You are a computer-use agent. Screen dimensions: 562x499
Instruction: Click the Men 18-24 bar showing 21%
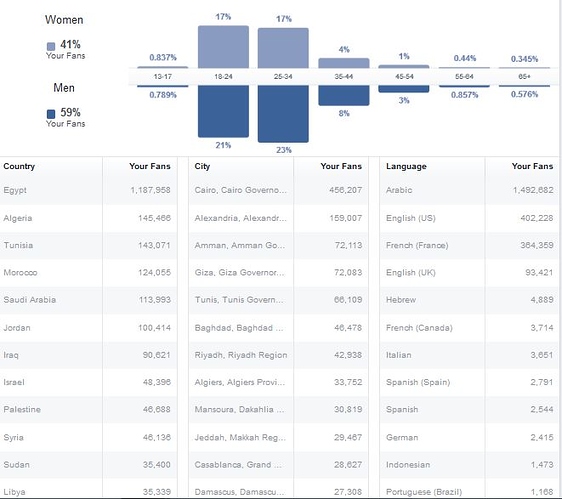click(223, 111)
